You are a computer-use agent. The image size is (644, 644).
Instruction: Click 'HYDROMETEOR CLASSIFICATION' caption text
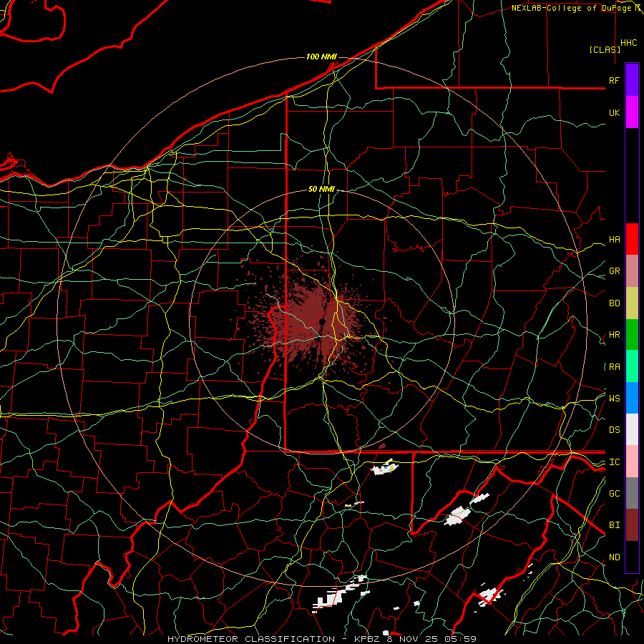click(x=251, y=639)
